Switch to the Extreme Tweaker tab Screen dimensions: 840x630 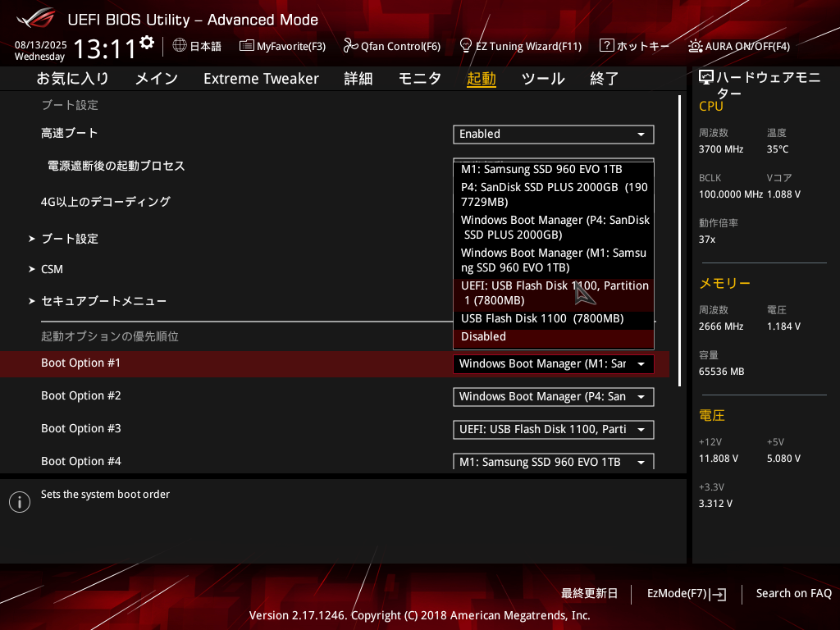(261, 79)
